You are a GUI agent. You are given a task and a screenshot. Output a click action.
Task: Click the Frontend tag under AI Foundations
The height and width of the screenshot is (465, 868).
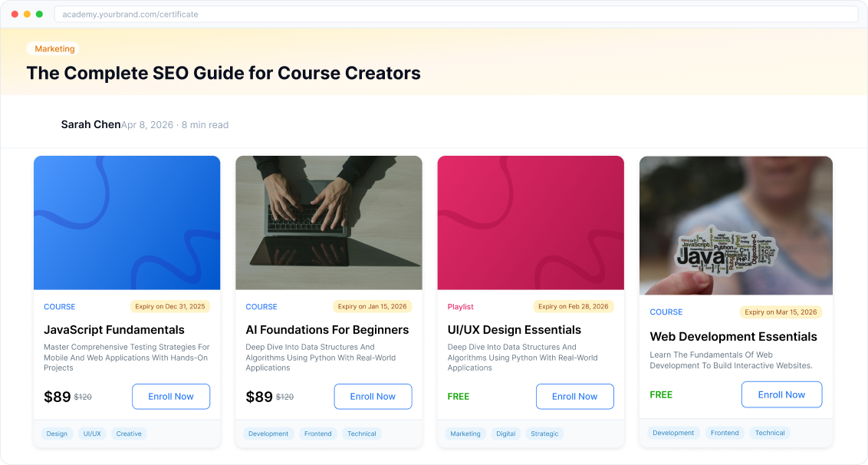click(x=317, y=433)
